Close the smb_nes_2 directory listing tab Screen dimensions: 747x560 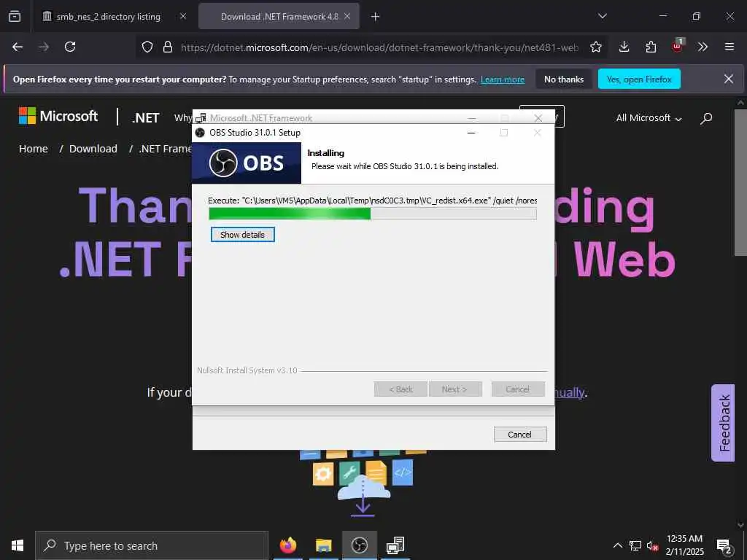pos(183,16)
